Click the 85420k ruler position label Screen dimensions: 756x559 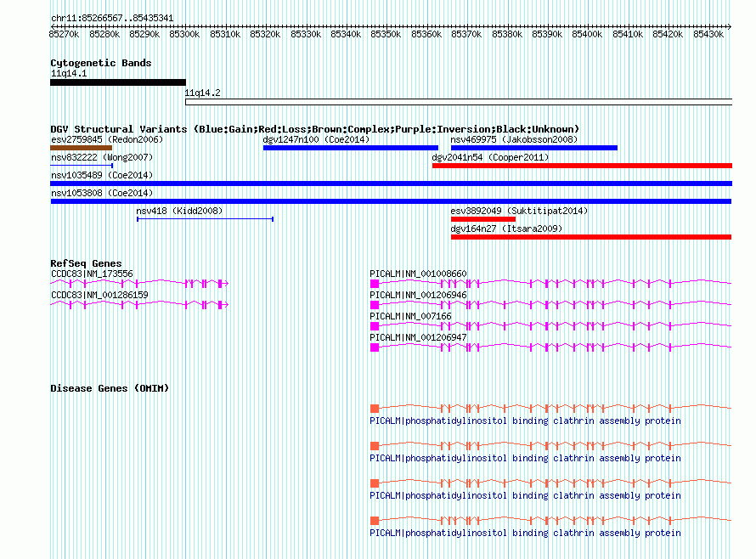coord(668,34)
